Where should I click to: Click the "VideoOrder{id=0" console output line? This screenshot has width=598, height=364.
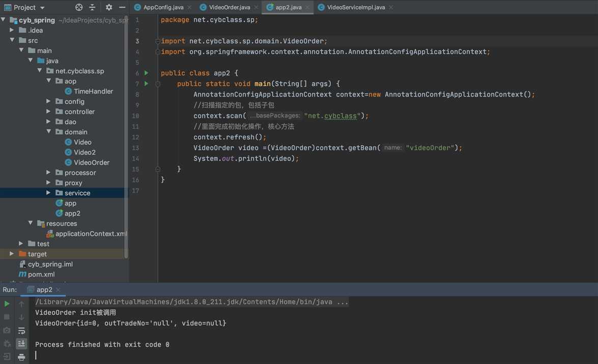pos(130,323)
